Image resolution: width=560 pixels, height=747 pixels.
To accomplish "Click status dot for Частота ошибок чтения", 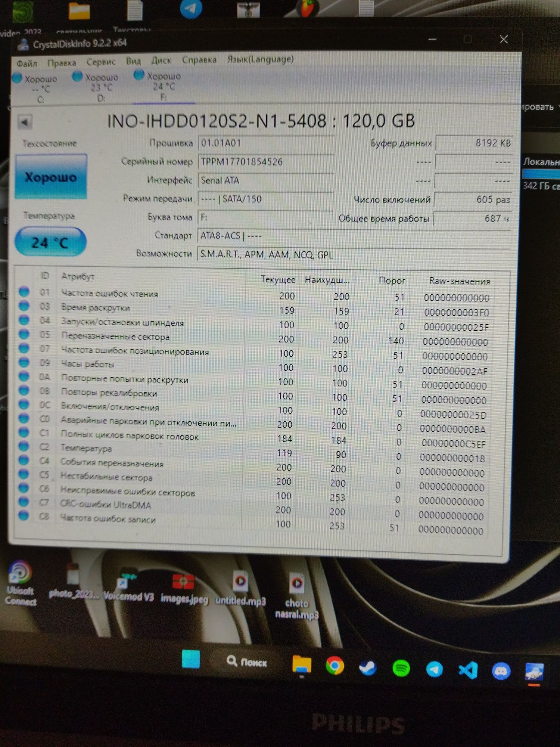I will tap(24, 292).
